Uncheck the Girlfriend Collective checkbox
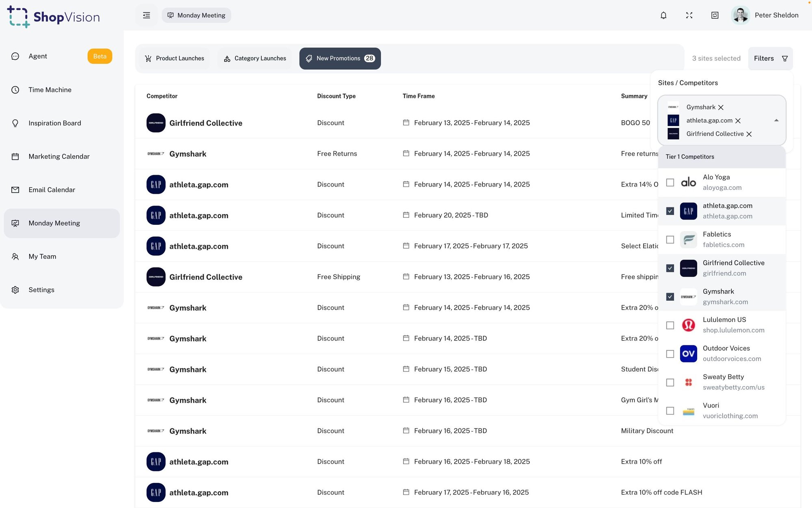The width and height of the screenshot is (812, 508). [x=670, y=268]
